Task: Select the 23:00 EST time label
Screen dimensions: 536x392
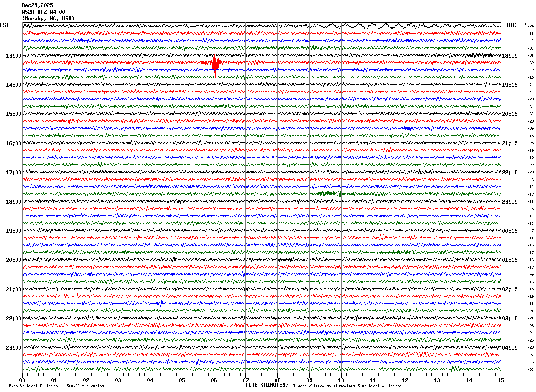Action: (x=13, y=347)
